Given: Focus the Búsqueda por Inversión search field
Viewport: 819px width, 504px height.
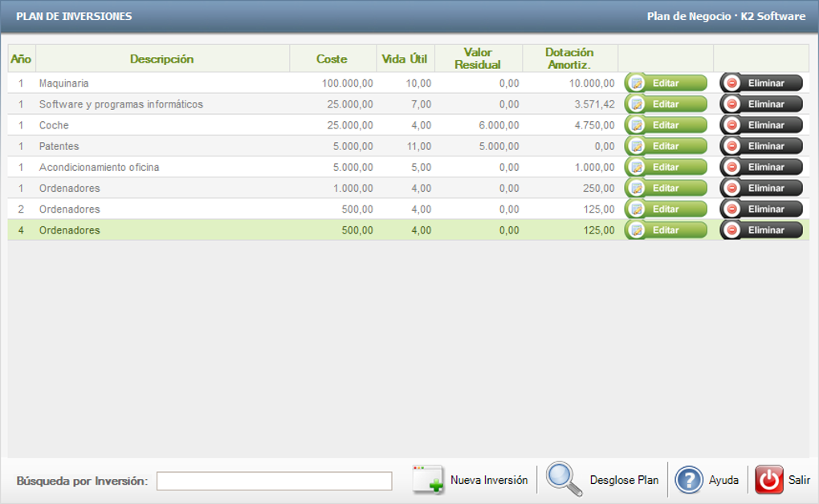Looking at the screenshot, I should click(x=275, y=481).
